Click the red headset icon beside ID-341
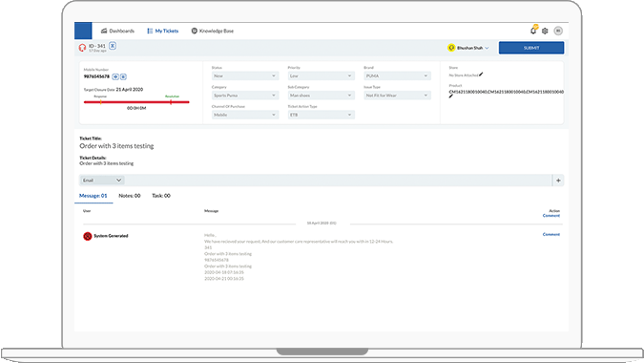The image size is (644, 363). coord(82,48)
